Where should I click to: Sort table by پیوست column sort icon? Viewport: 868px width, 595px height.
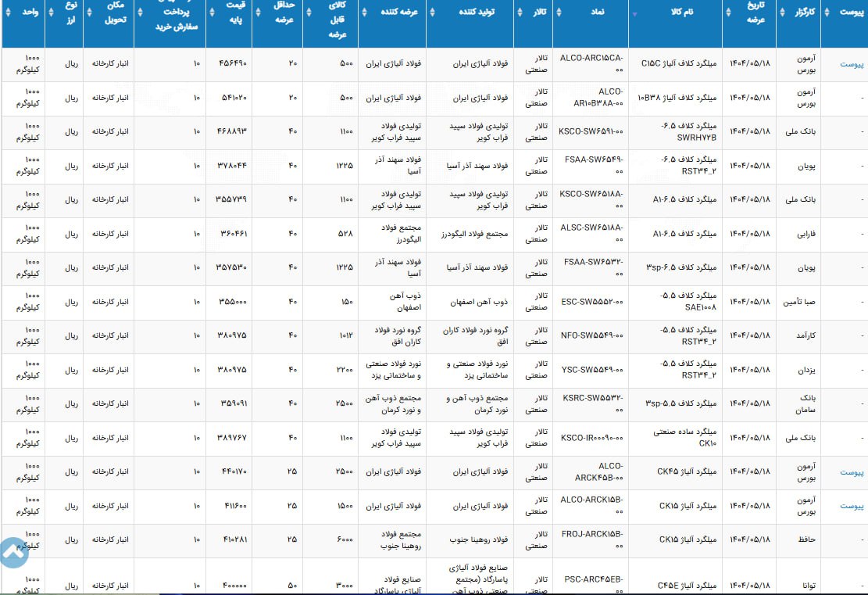coord(827,13)
